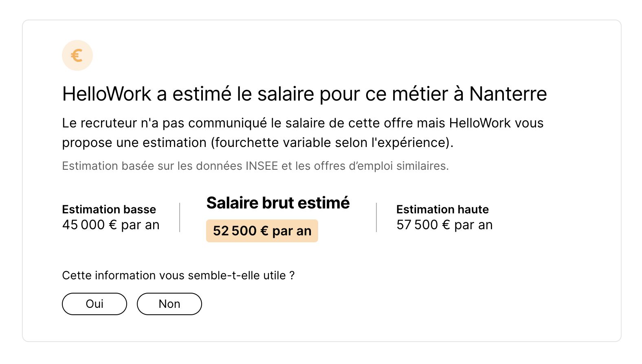Image resolution: width=642 pixels, height=364 pixels.
Task: Select the 57 500 € par an value
Action: tap(444, 225)
